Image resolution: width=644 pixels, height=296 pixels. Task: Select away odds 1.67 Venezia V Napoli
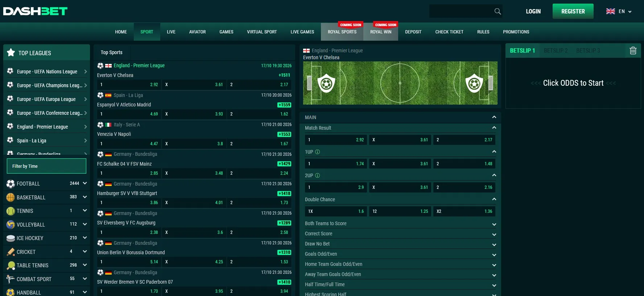[259, 144]
